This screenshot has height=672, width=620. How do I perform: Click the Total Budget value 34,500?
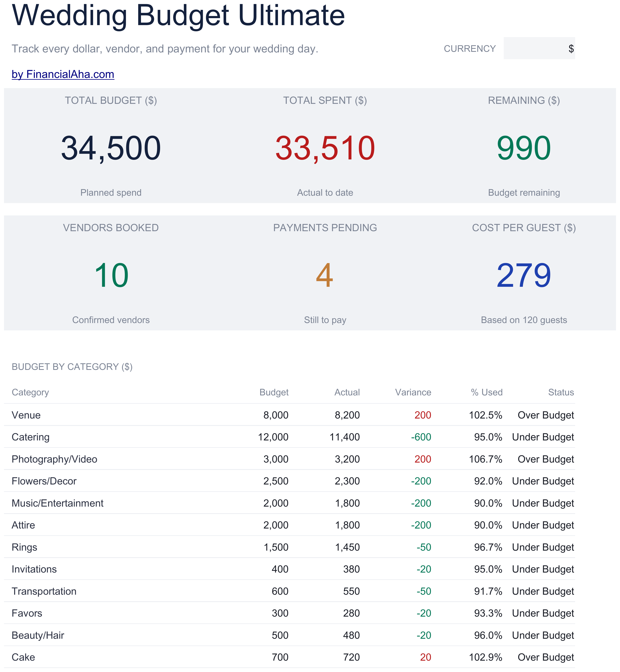(111, 148)
